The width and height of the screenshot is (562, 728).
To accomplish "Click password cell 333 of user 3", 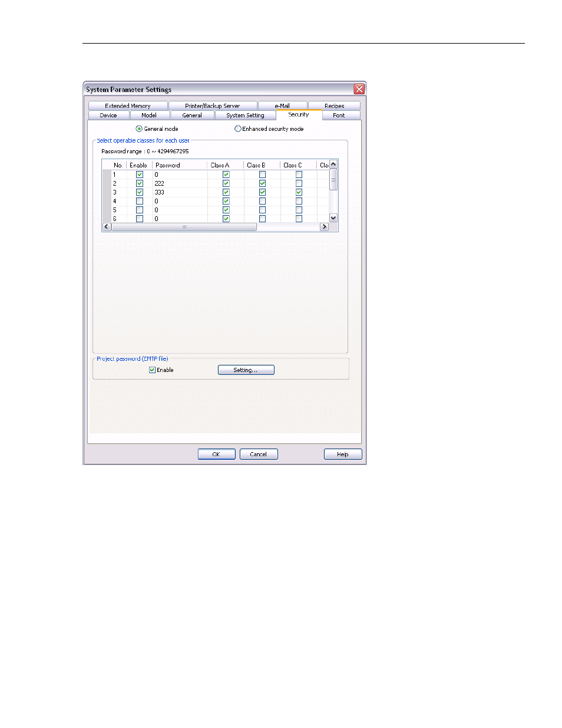I will click(x=180, y=192).
